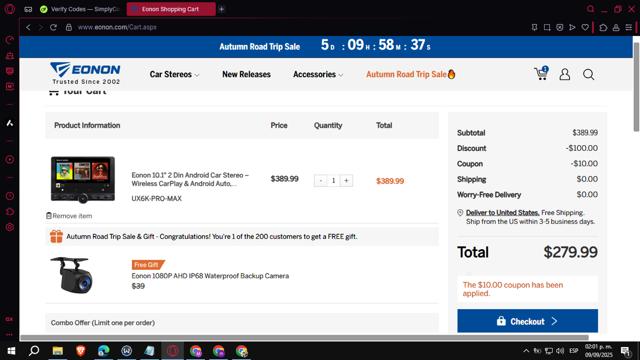Image resolution: width=640 pixels, height=360 pixels.
Task: Decrease product quantity with minus button
Action: [x=321, y=180]
